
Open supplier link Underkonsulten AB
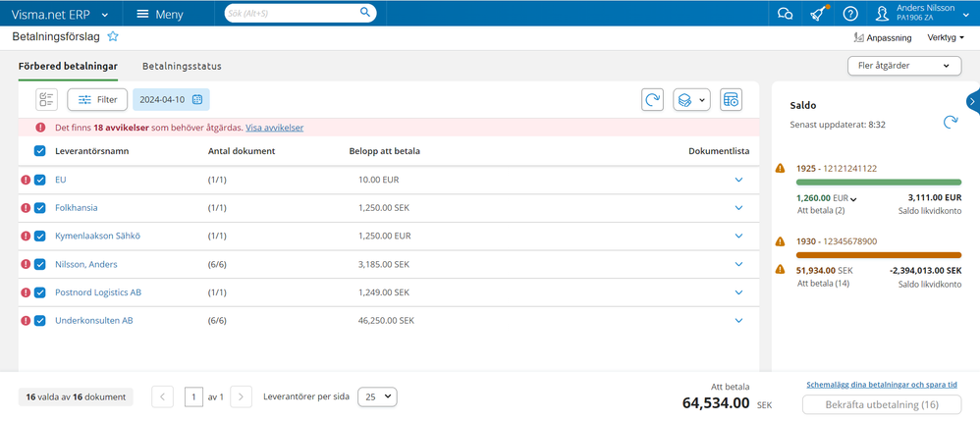93,320
